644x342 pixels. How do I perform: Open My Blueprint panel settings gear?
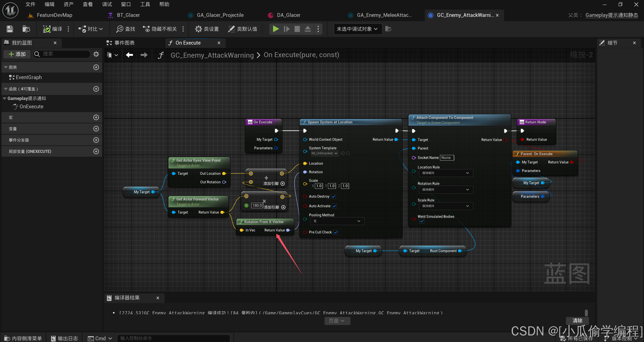click(x=96, y=54)
